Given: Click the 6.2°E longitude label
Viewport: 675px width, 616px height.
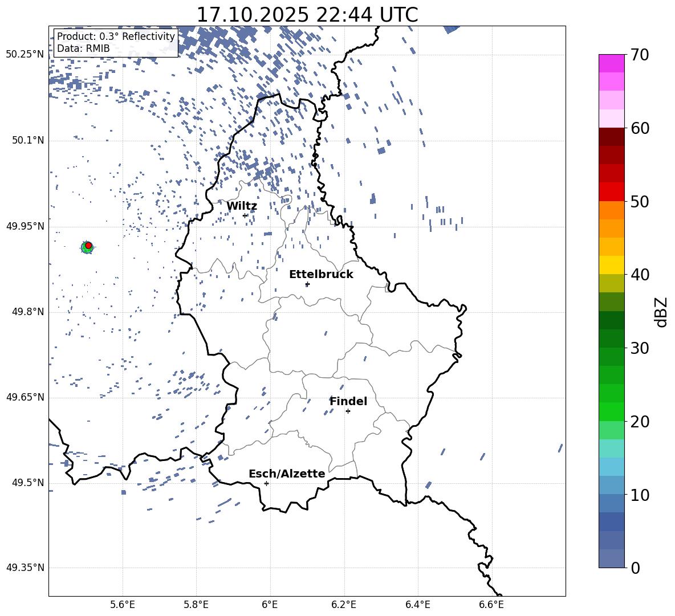Looking at the screenshot, I should 344,605.
